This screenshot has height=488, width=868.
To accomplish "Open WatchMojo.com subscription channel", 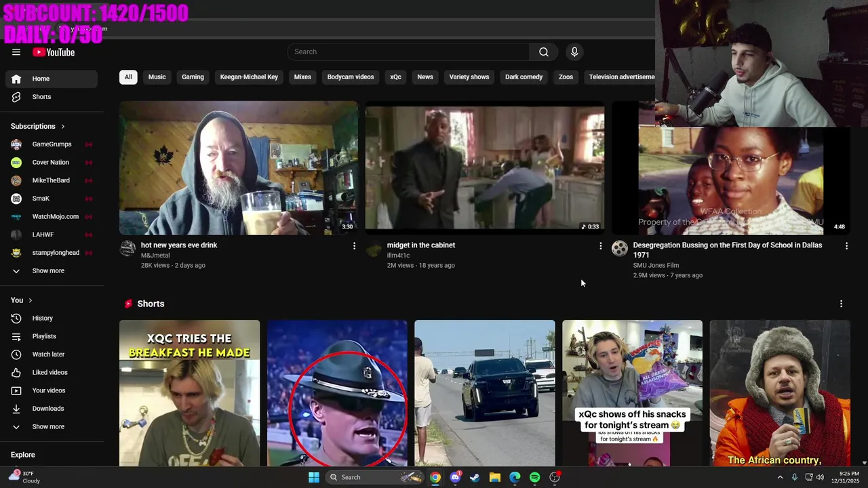I will (x=52, y=217).
